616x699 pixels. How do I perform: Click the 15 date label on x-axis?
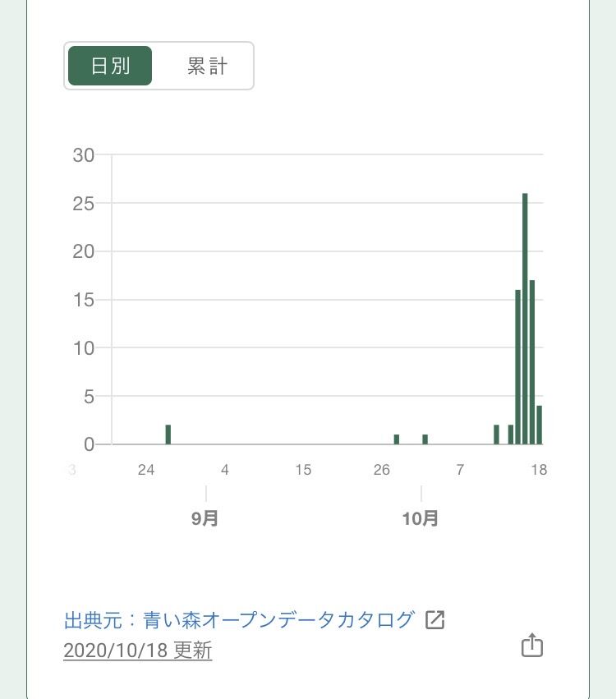point(303,469)
